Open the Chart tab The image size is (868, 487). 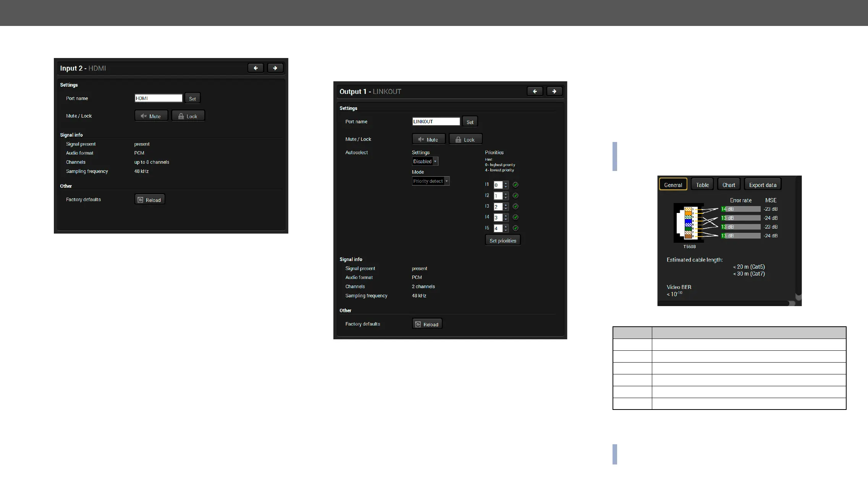tap(729, 185)
